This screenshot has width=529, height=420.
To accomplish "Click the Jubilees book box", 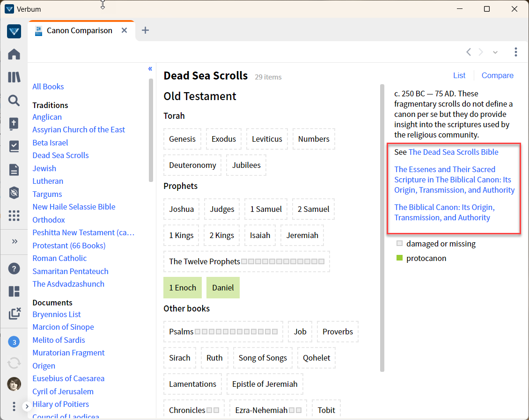I will [246, 165].
